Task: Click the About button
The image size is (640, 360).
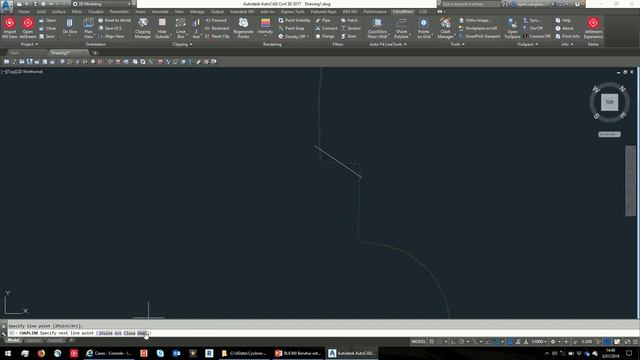Action: 564,28
